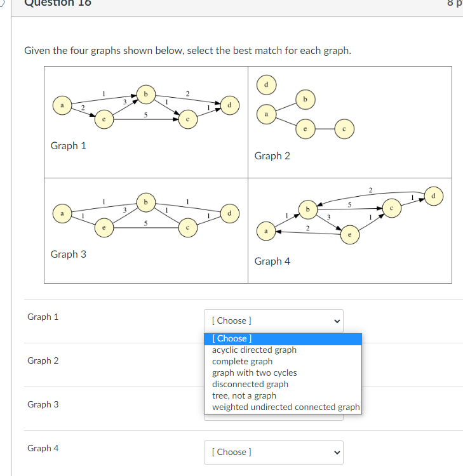Click the chevron arrow on Graph 4 dropdown
Screen dimensions: 463x476
[337, 453]
